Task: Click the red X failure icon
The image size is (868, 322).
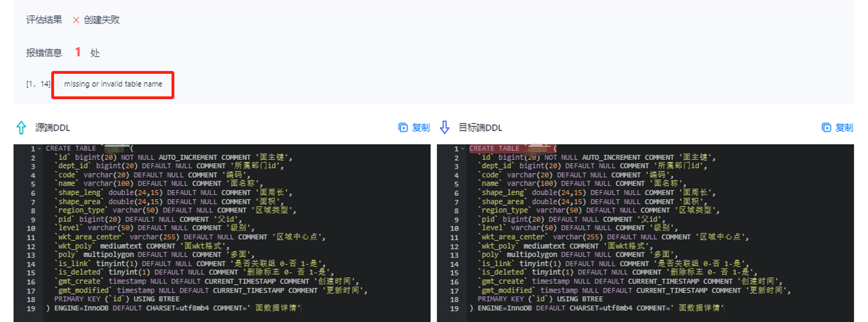Action: tap(76, 20)
